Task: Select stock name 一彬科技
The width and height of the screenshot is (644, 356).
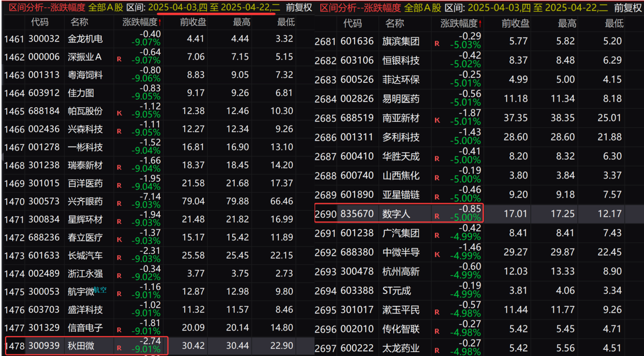Action: (x=85, y=147)
